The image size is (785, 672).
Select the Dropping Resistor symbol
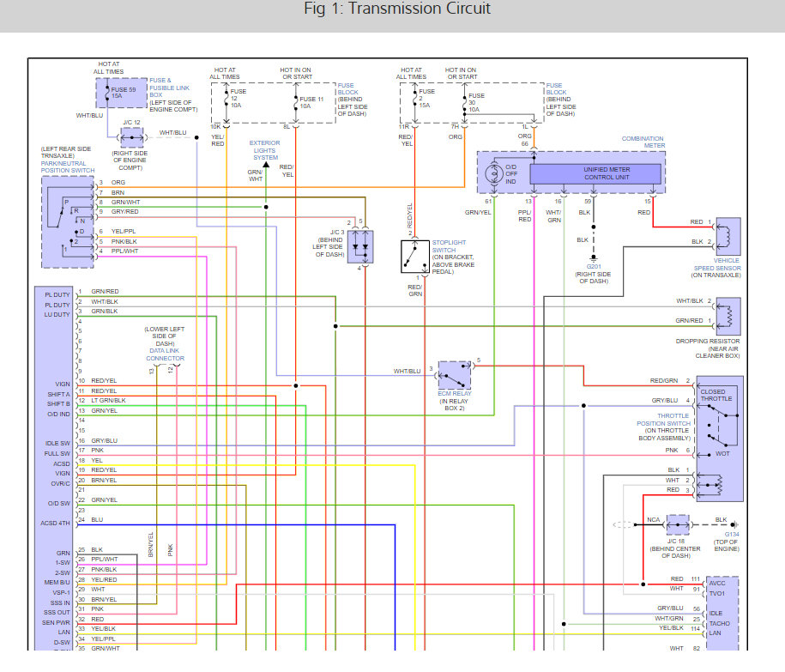(x=728, y=317)
